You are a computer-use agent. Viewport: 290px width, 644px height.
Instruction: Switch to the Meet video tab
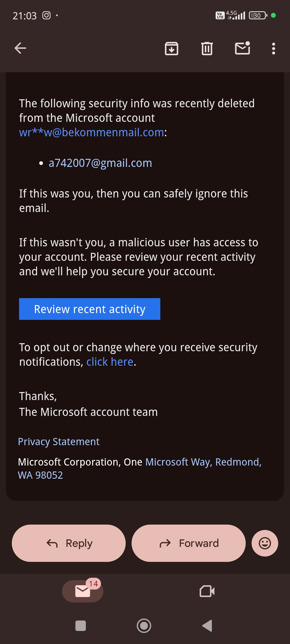tap(207, 591)
